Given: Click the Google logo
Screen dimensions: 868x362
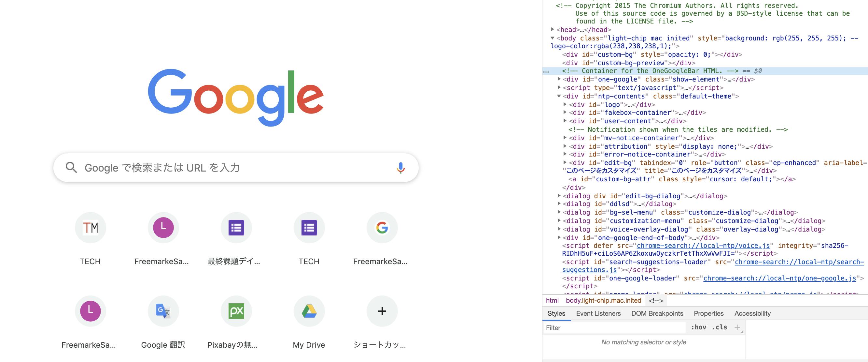Looking at the screenshot, I should (235, 98).
